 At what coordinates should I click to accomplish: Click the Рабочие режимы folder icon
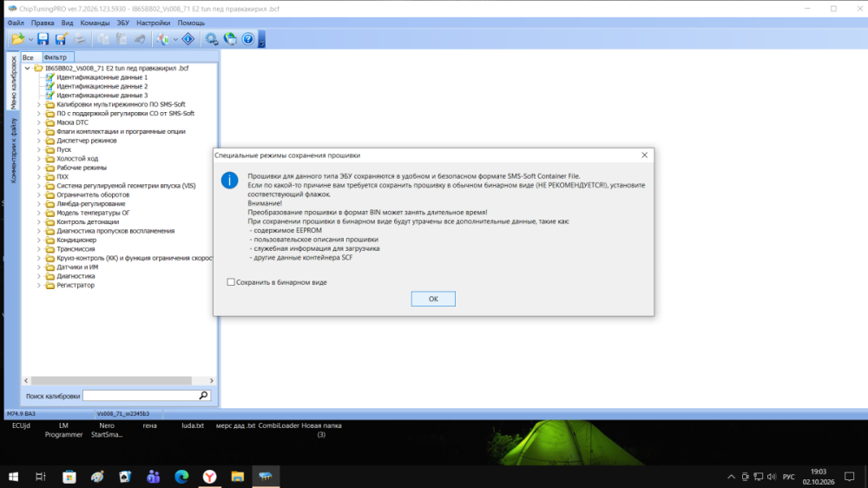coord(49,168)
